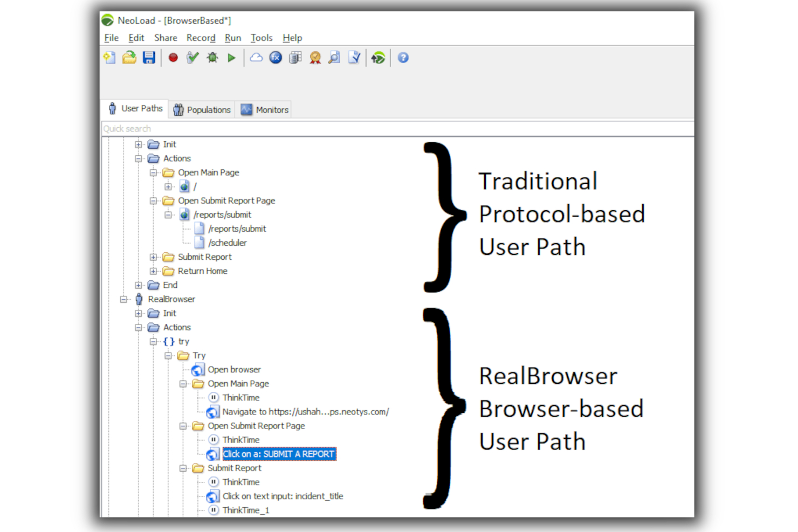This screenshot has width=798, height=532.
Task: Click the help question mark icon
Action: (403, 57)
